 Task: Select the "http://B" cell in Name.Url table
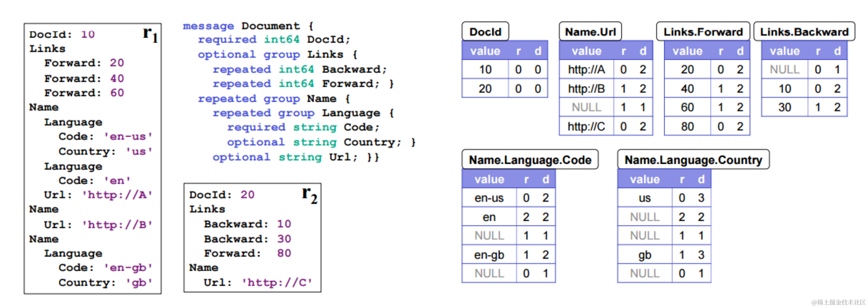[587, 89]
